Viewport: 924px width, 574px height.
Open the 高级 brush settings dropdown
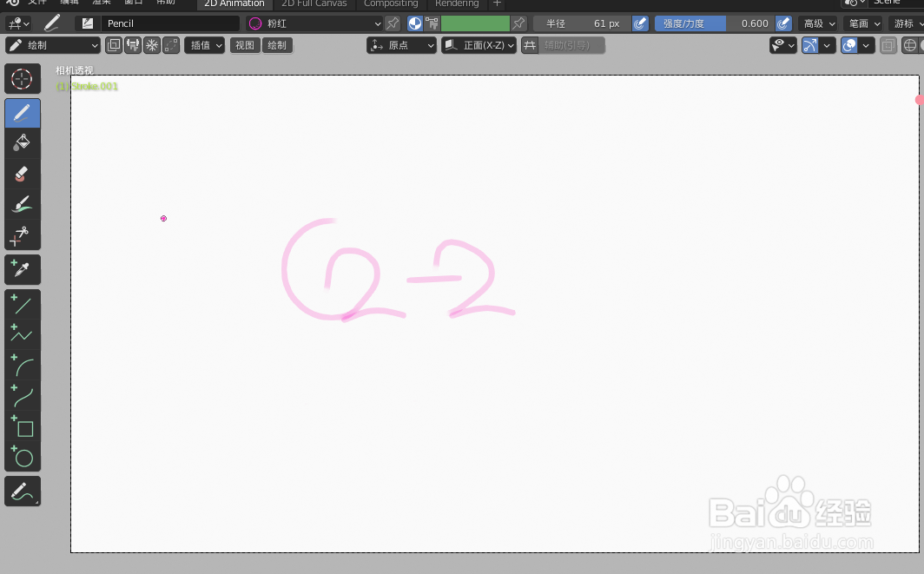click(x=817, y=23)
